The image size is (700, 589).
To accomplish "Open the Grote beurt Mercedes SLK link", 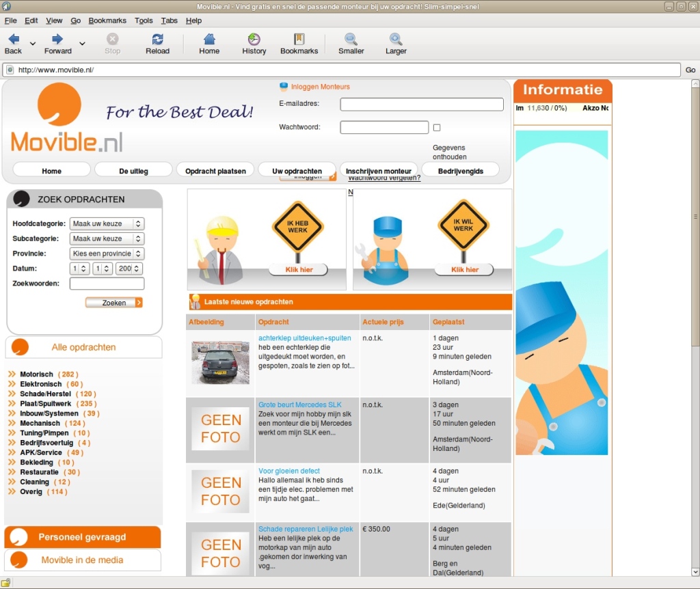I will pyautogui.click(x=299, y=405).
